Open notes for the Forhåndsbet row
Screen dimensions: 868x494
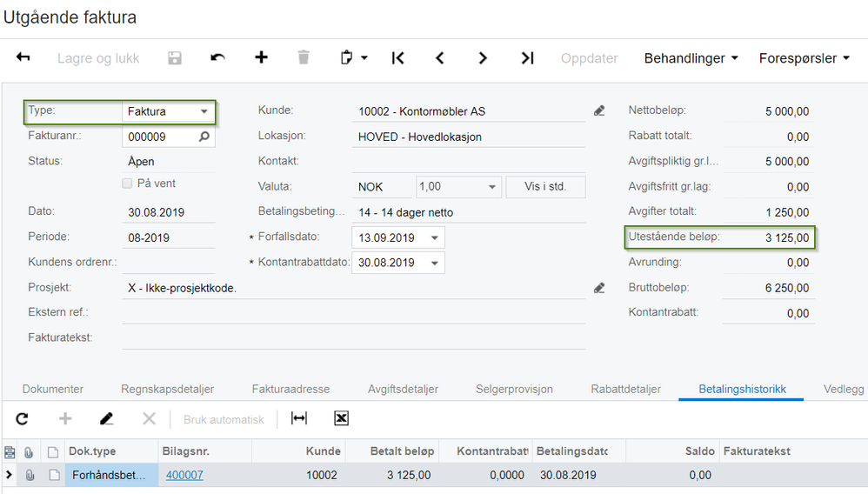[x=54, y=475]
